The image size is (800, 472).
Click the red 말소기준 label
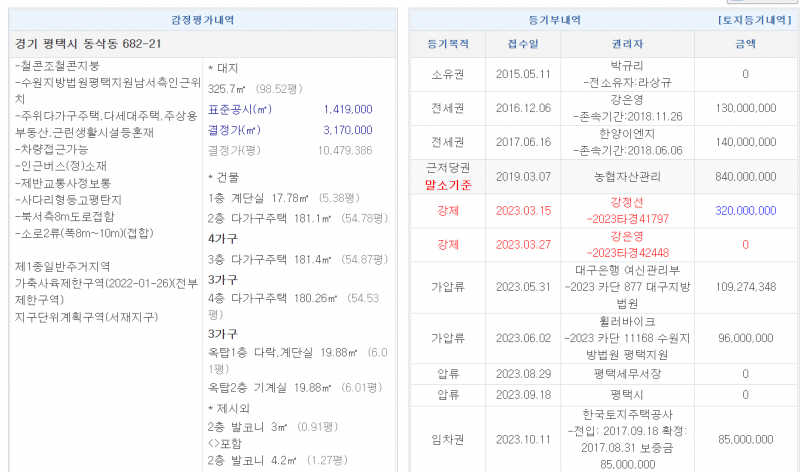click(x=446, y=185)
